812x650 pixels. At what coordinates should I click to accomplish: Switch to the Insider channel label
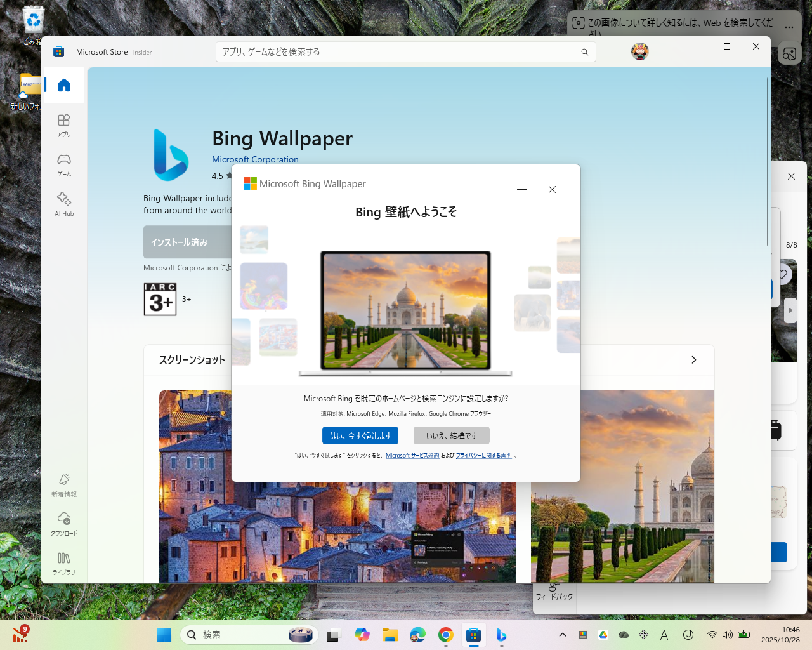click(142, 52)
